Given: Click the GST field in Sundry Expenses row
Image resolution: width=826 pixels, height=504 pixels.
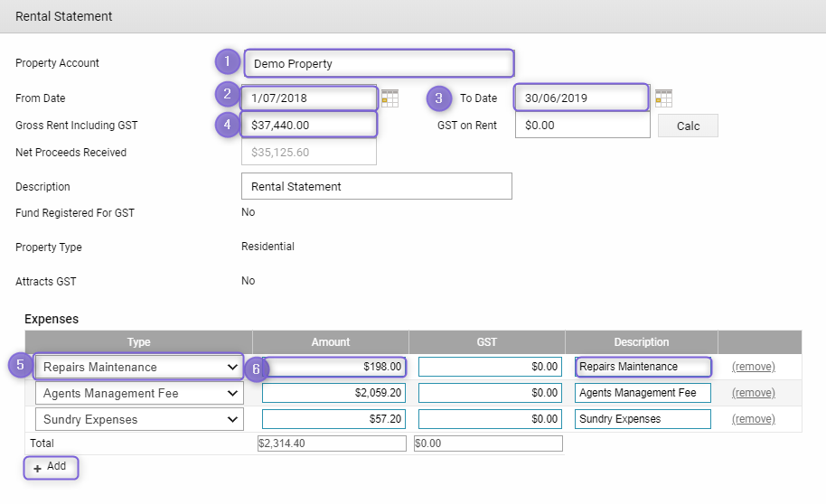Looking at the screenshot, I should click(x=490, y=419).
